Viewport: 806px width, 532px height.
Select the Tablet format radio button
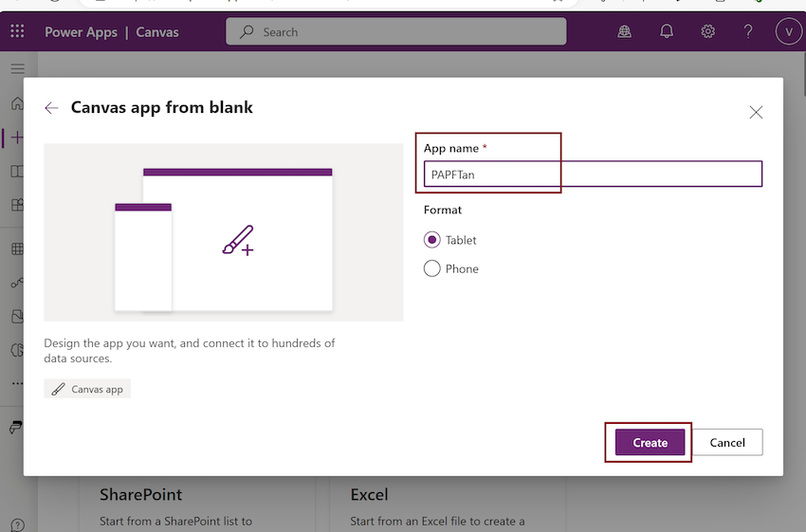[431, 240]
